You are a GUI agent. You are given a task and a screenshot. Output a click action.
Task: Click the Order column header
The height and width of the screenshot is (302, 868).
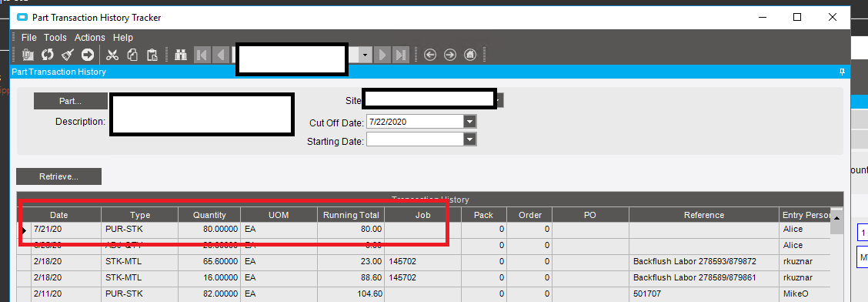[529, 215]
